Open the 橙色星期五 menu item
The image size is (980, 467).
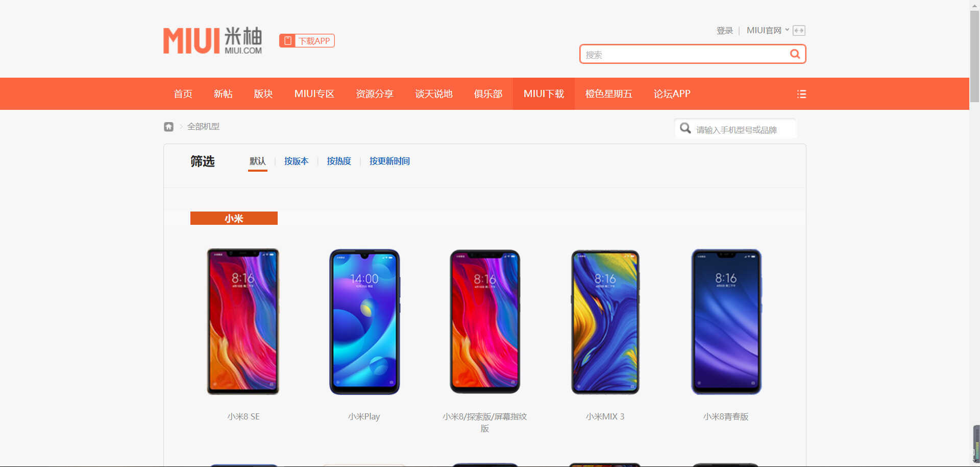pyautogui.click(x=608, y=94)
